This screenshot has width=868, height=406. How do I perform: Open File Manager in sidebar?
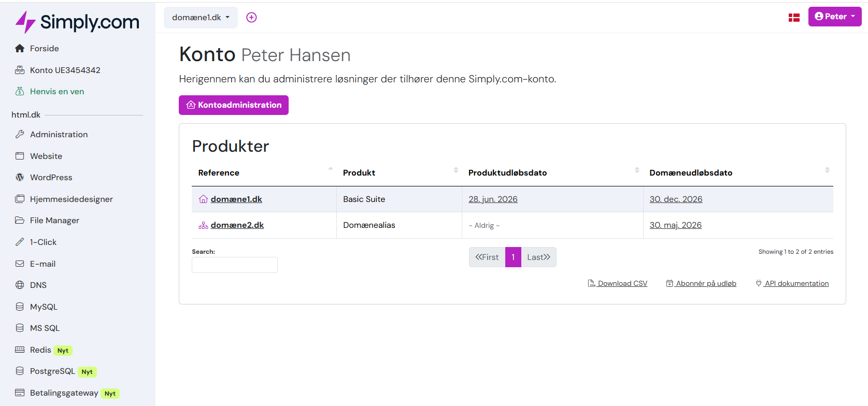(x=54, y=221)
